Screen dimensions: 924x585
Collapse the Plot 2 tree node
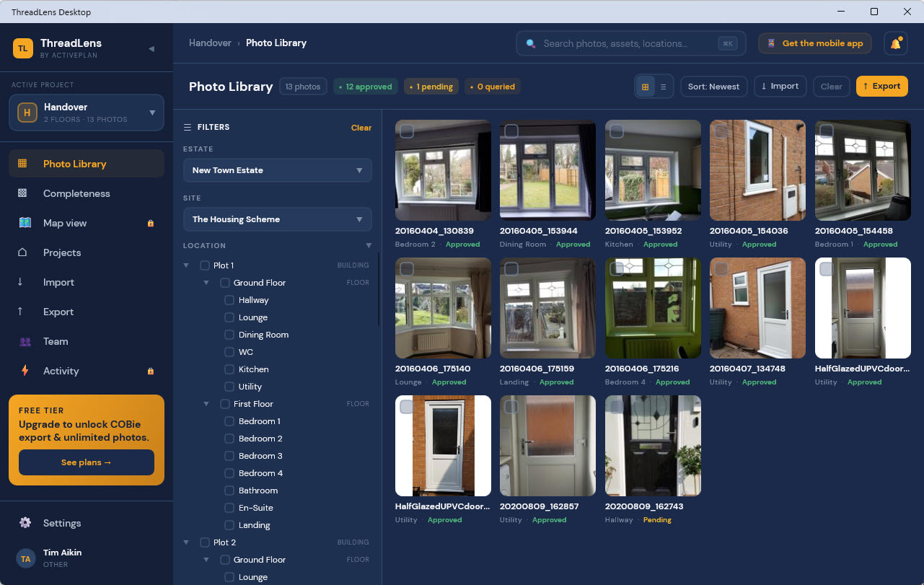[x=186, y=542]
